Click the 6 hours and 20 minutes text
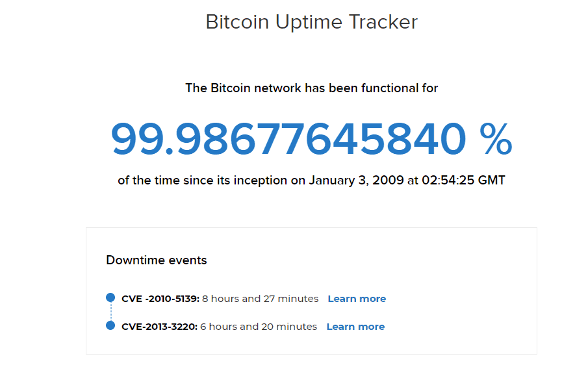Viewport: 588px width, 376px height. [x=259, y=327]
